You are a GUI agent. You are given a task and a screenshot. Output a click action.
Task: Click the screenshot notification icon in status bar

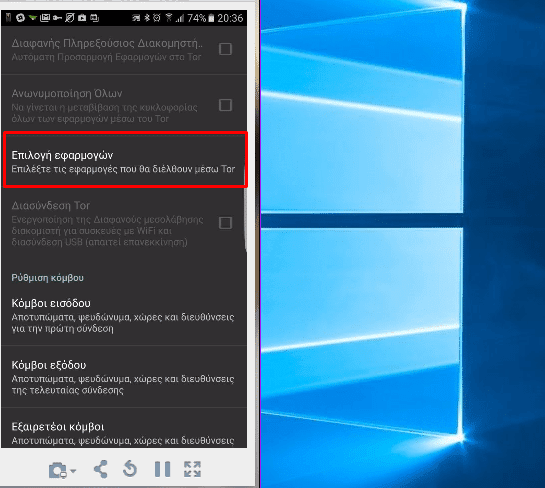pos(95,18)
